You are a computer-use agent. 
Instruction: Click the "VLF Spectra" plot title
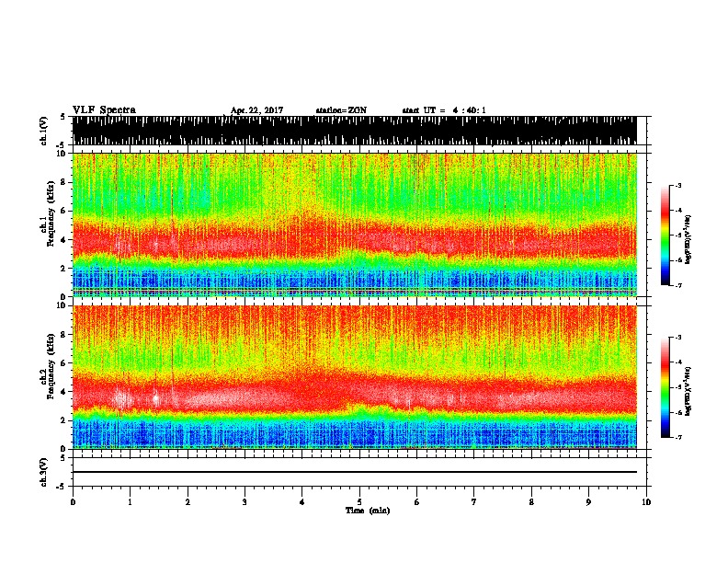pyautogui.click(x=104, y=110)
